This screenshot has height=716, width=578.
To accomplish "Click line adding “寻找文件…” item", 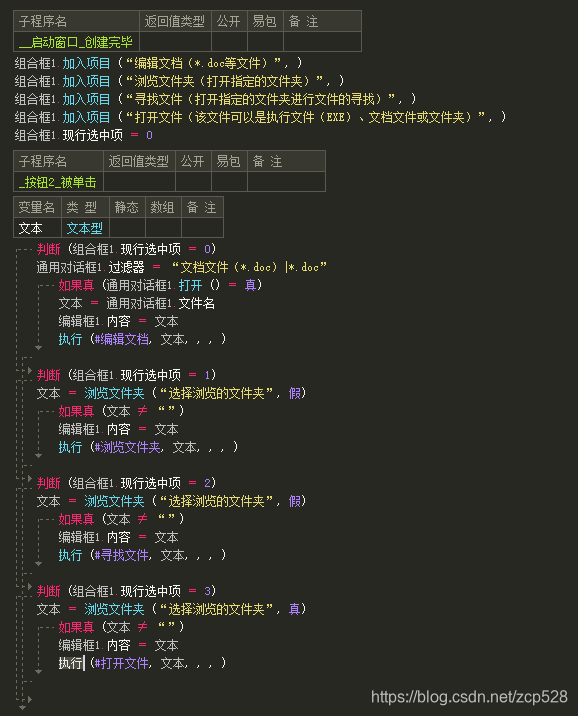I will coord(215,99).
